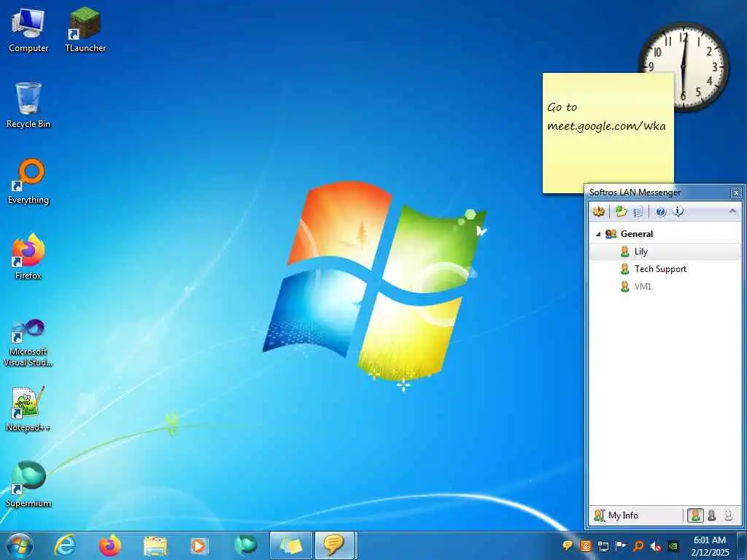The image size is (747, 560).
Task: Open message history toolbar icon in LAN Messenger
Action: (x=638, y=211)
